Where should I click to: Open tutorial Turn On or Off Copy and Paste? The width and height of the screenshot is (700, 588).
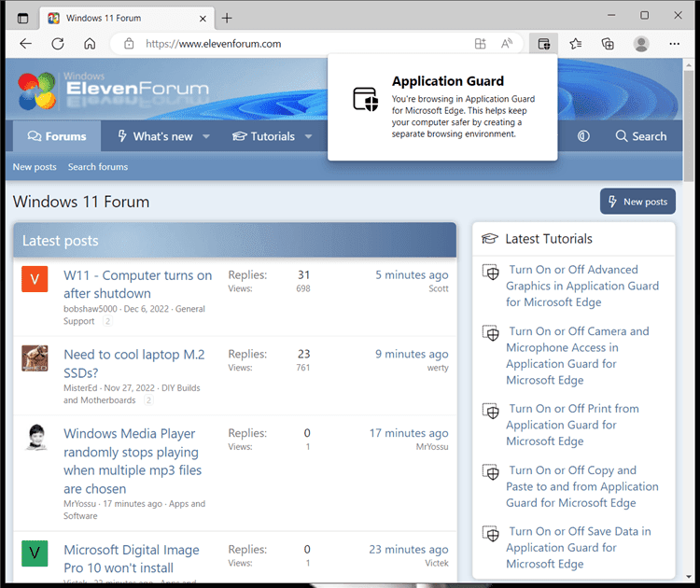coord(582,486)
